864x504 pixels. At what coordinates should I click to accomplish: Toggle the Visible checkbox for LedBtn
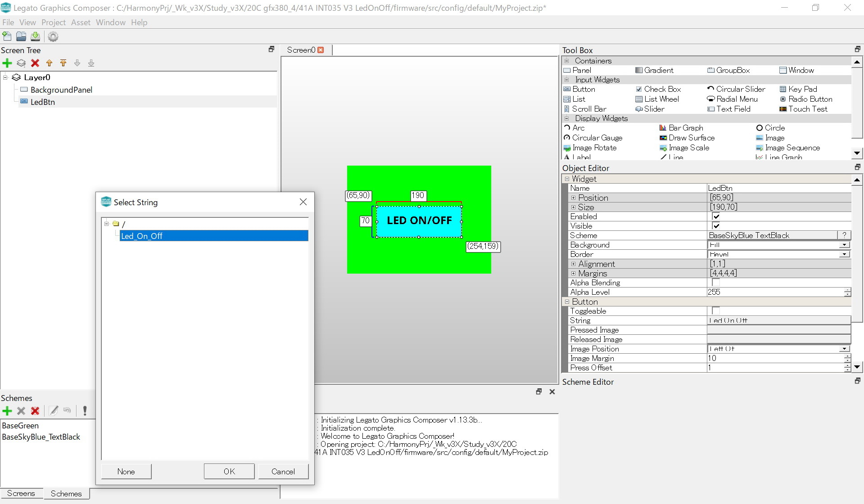[x=716, y=226]
